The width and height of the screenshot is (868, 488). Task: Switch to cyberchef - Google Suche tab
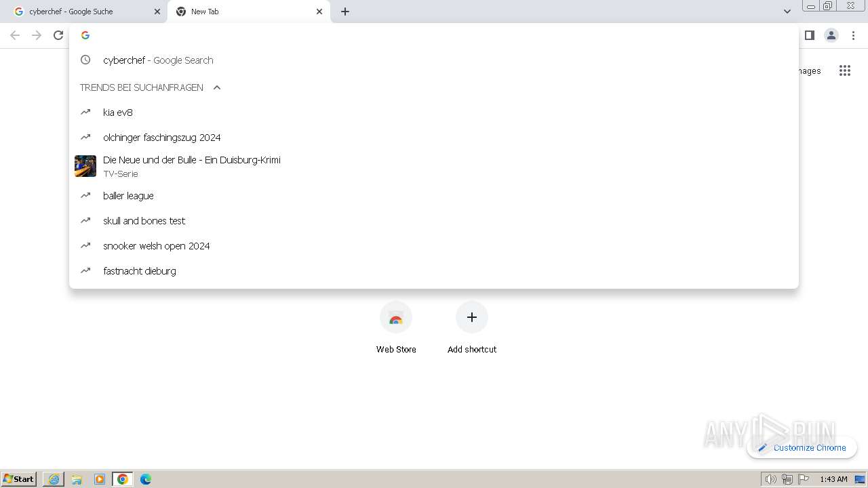(86, 12)
